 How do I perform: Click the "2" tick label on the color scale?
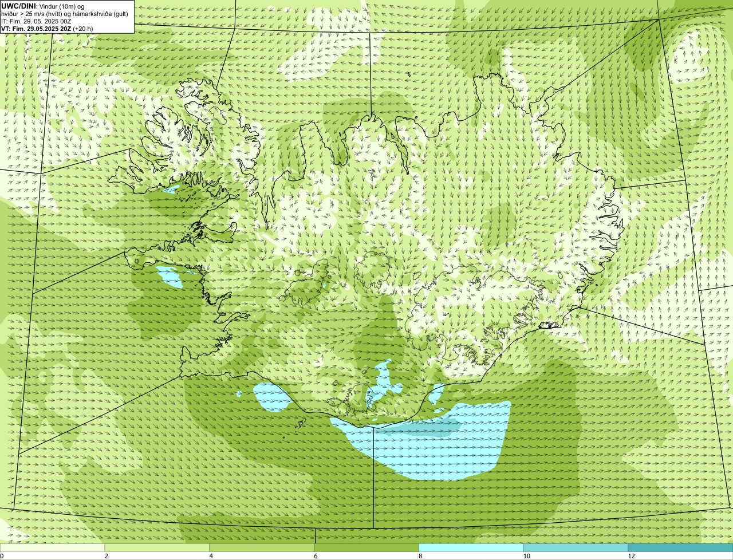tap(106, 556)
